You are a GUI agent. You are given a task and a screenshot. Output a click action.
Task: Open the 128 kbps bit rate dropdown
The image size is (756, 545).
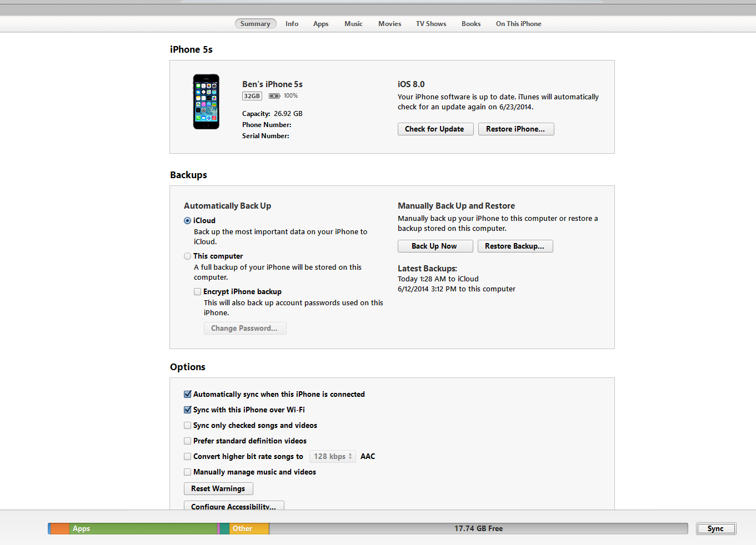[332, 456]
